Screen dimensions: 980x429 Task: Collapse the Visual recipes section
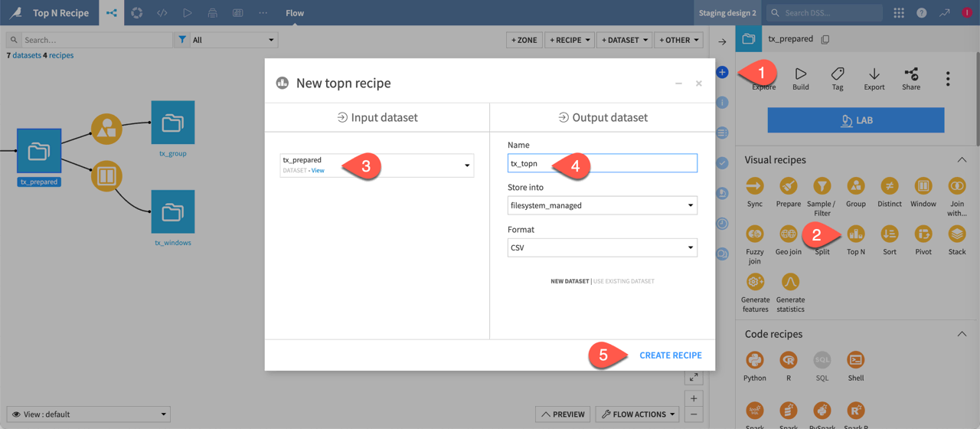click(x=962, y=160)
